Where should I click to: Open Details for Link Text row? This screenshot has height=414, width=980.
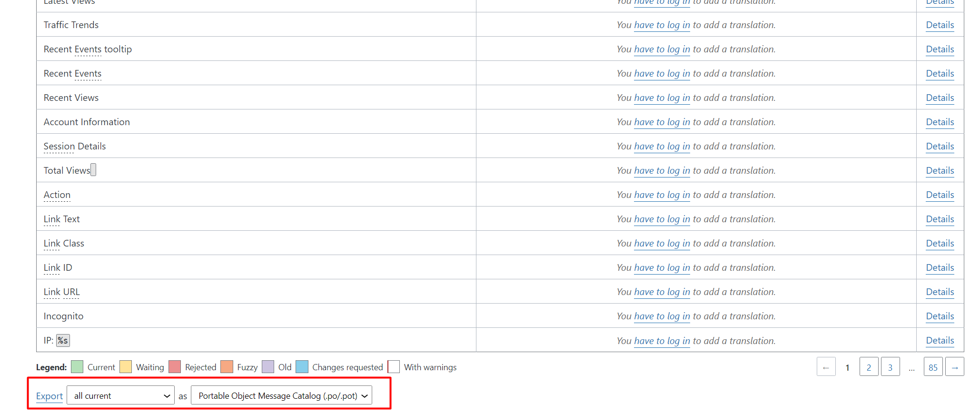940,219
